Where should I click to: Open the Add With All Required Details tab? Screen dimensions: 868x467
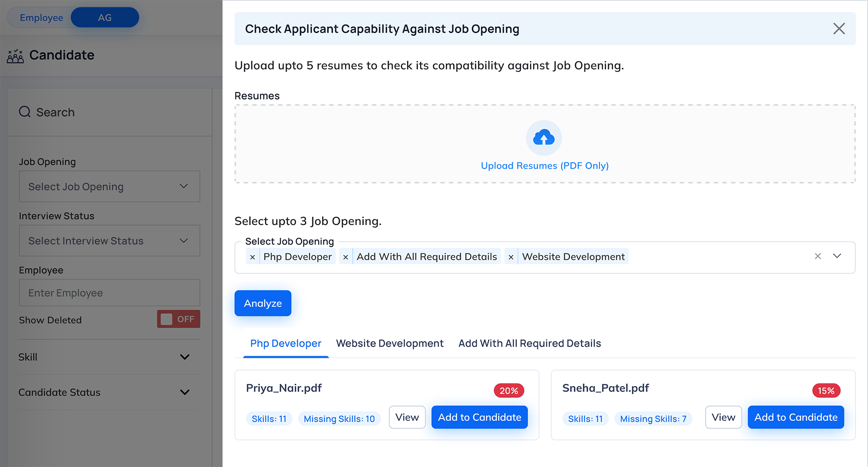[x=529, y=344]
